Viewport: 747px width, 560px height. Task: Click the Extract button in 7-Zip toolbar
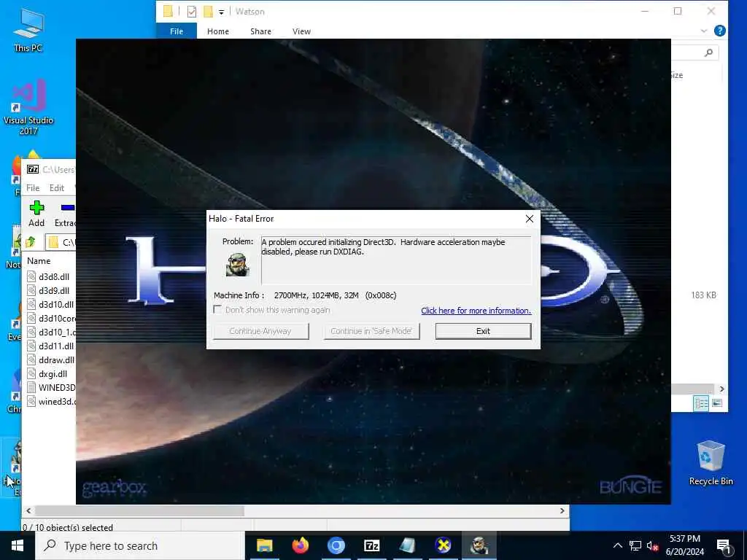pyautogui.click(x=65, y=214)
